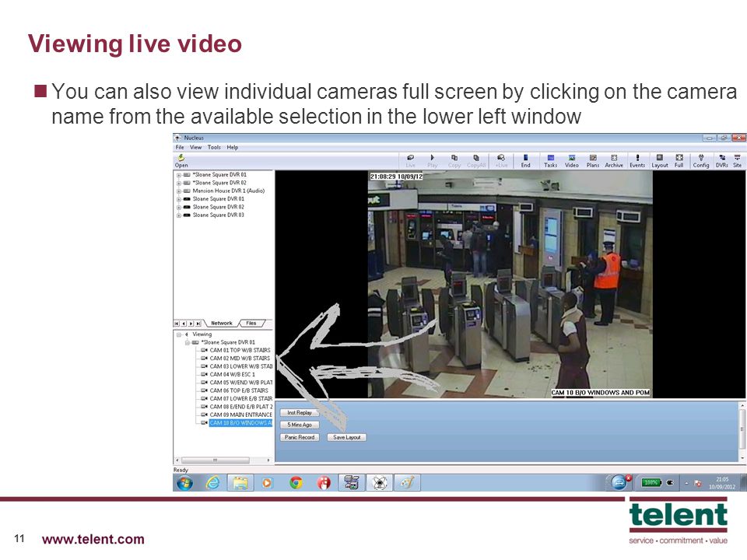Image resolution: width=747 pixels, height=560 pixels.
Task: Open the Video toolbar icon
Action: (572, 161)
